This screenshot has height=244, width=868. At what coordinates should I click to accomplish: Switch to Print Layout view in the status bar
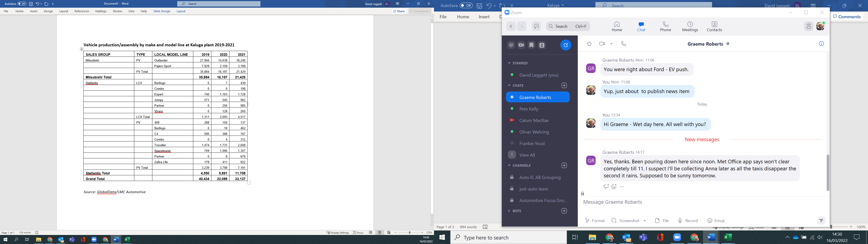pos(380,232)
